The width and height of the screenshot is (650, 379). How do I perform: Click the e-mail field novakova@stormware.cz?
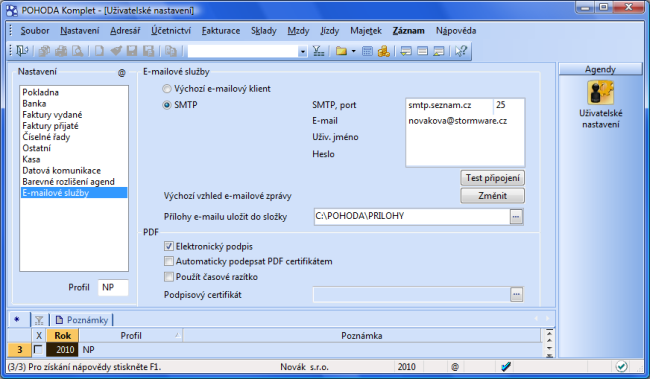[465, 121]
